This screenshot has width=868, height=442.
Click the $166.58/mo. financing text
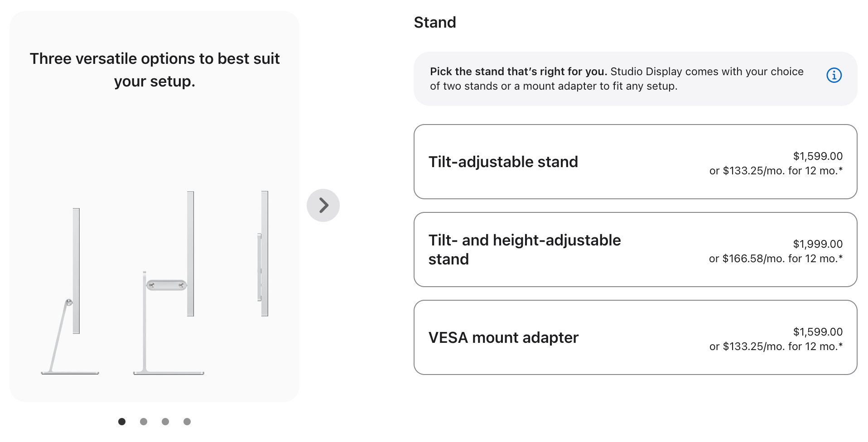776,259
